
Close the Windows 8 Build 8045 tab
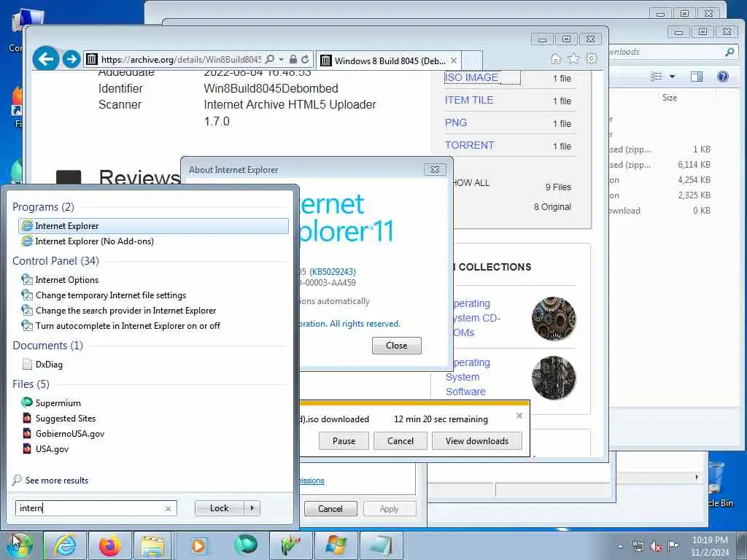click(454, 61)
